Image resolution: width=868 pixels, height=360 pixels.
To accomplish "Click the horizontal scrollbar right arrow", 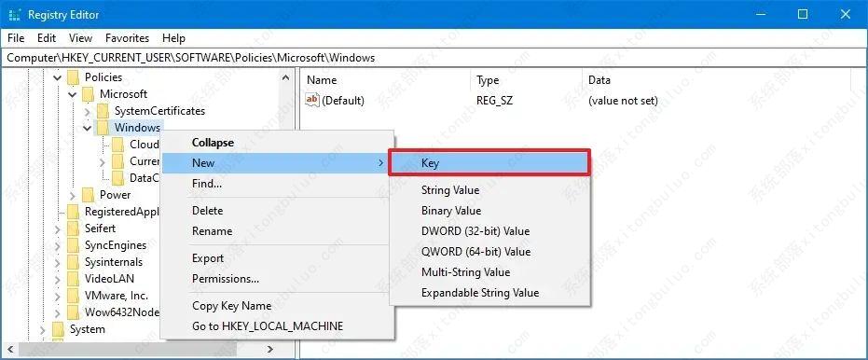I will 270,349.
